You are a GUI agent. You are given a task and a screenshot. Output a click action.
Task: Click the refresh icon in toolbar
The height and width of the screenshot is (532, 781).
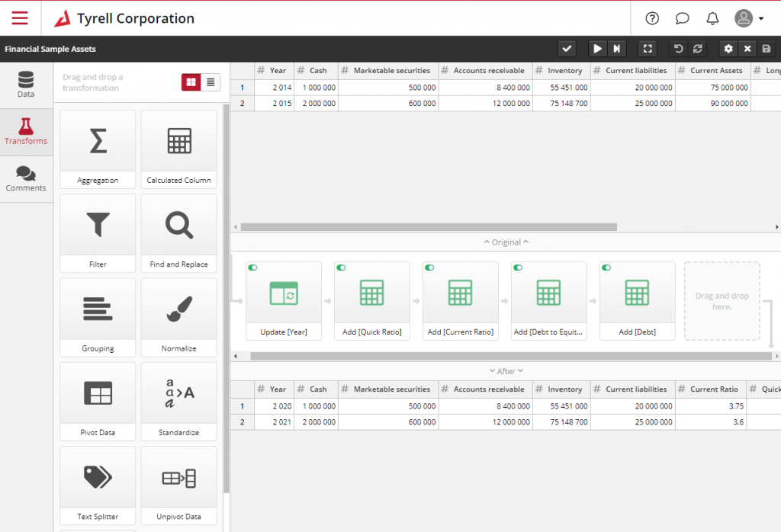[x=698, y=49]
